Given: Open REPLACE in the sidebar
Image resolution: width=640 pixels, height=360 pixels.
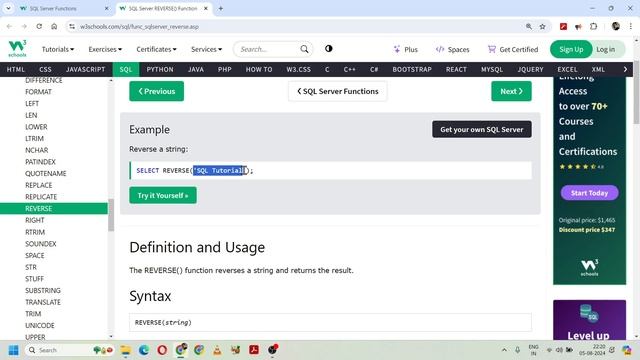Looking at the screenshot, I should (x=39, y=185).
